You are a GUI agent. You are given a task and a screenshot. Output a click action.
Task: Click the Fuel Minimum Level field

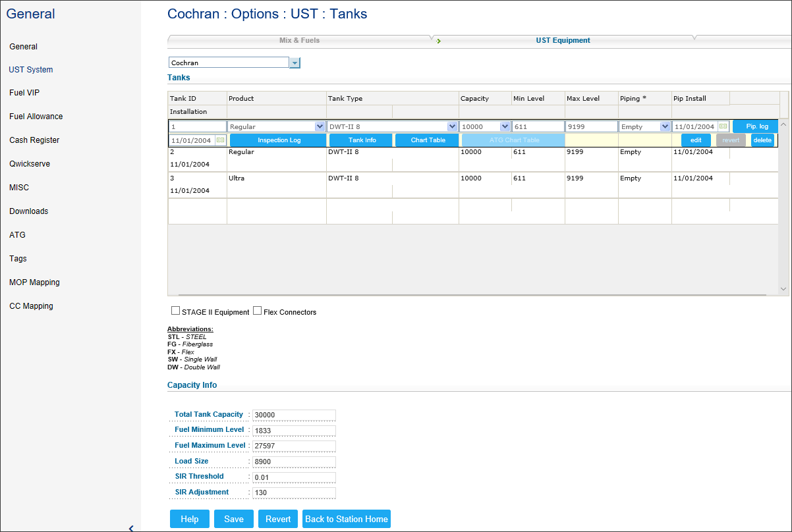pyautogui.click(x=294, y=431)
